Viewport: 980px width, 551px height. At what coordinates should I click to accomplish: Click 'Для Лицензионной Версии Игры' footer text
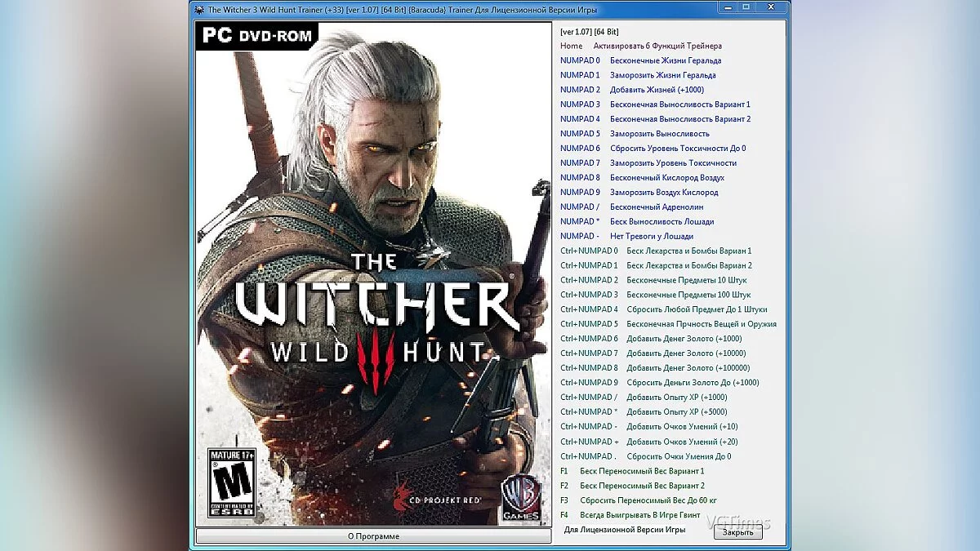pyautogui.click(x=625, y=531)
